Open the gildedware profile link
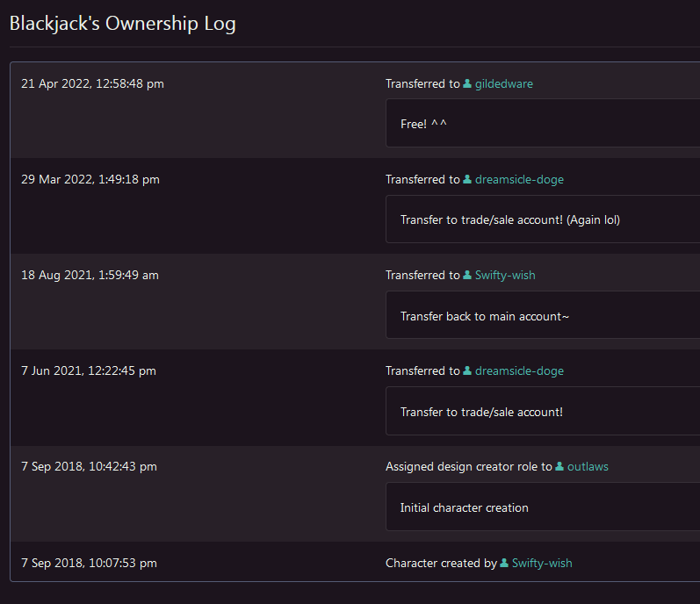 coord(503,84)
